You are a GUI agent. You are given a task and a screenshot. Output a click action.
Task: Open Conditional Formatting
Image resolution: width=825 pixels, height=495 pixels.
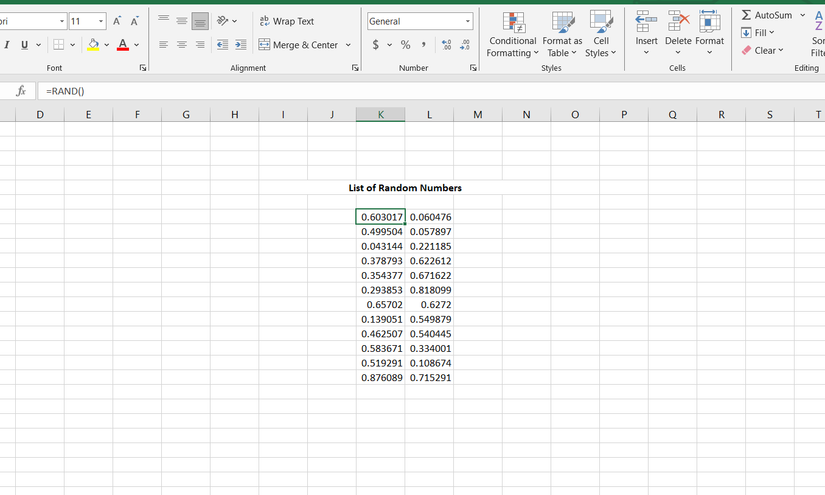[512, 35]
